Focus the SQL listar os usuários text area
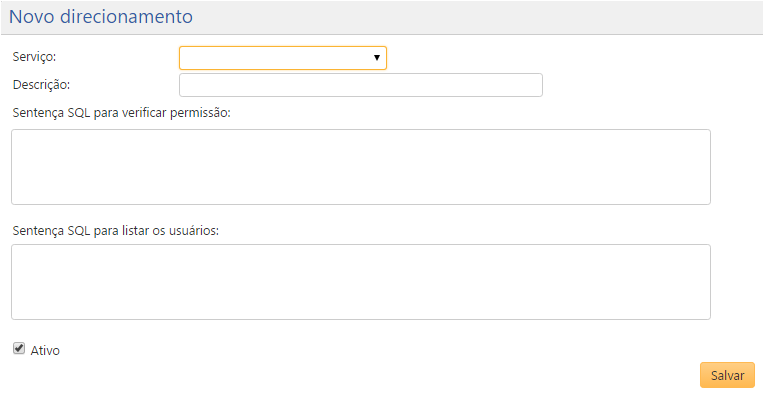The height and width of the screenshot is (411, 763). pyautogui.click(x=360, y=282)
